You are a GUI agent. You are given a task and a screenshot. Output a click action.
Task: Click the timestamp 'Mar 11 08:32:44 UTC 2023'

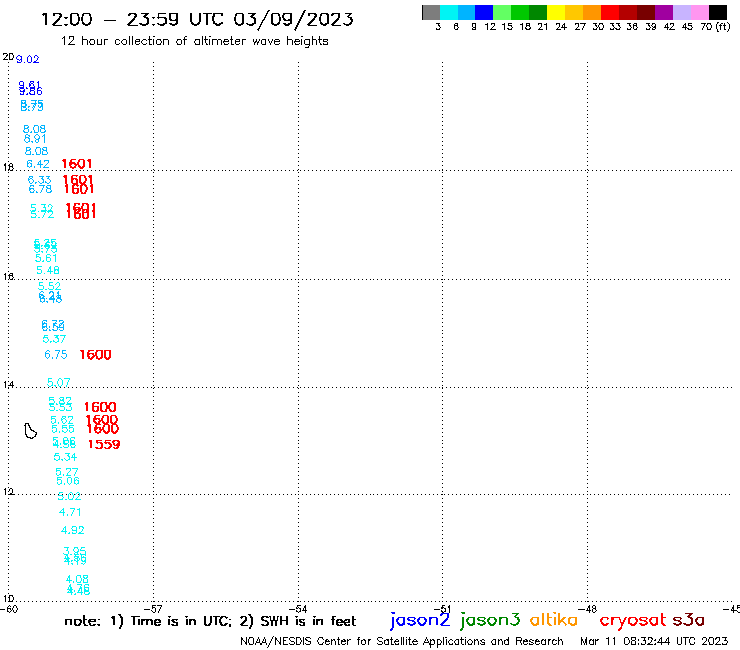pyautogui.click(x=654, y=641)
